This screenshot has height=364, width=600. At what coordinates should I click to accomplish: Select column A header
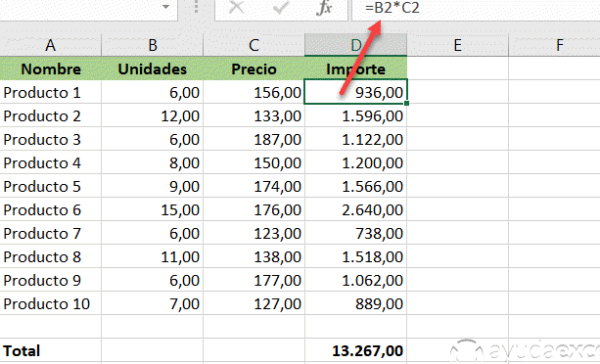[51, 45]
